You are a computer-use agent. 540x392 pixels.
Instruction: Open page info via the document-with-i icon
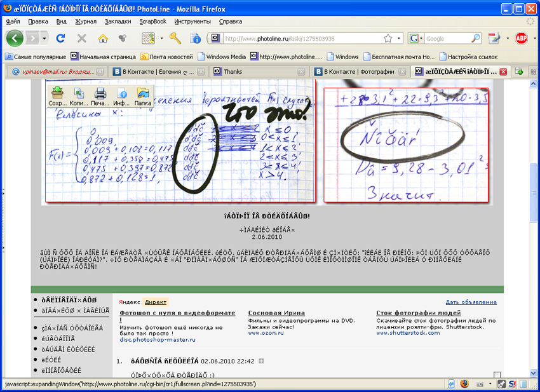point(196,38)
